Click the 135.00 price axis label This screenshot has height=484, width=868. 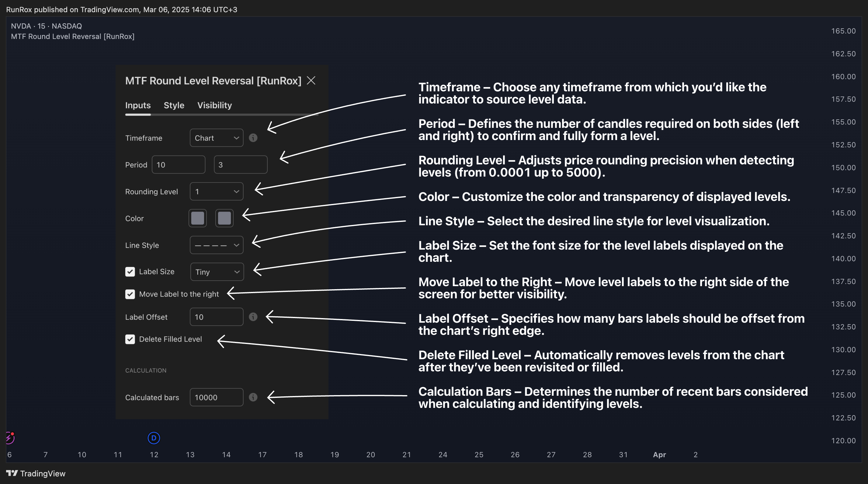tap(843, 304)
